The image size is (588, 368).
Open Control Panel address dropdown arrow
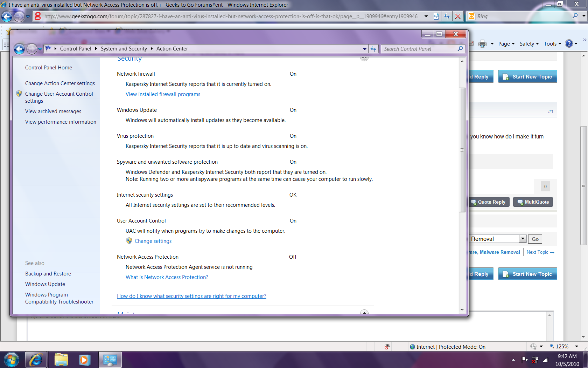[x=365, y=49]
